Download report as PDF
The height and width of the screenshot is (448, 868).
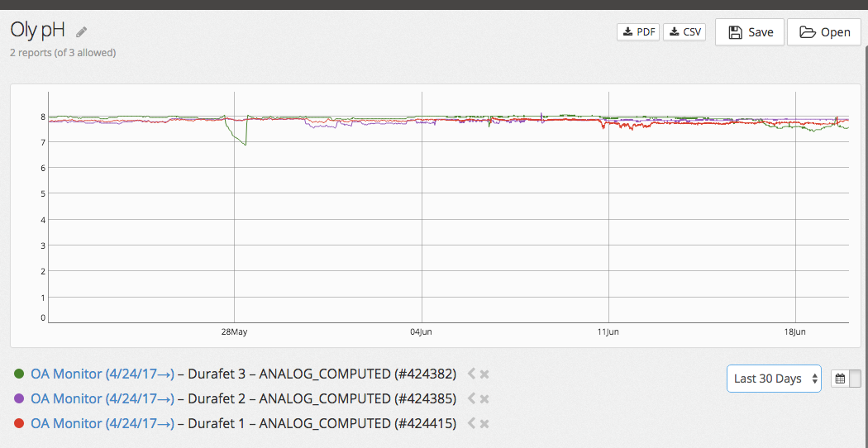point(638,32)
